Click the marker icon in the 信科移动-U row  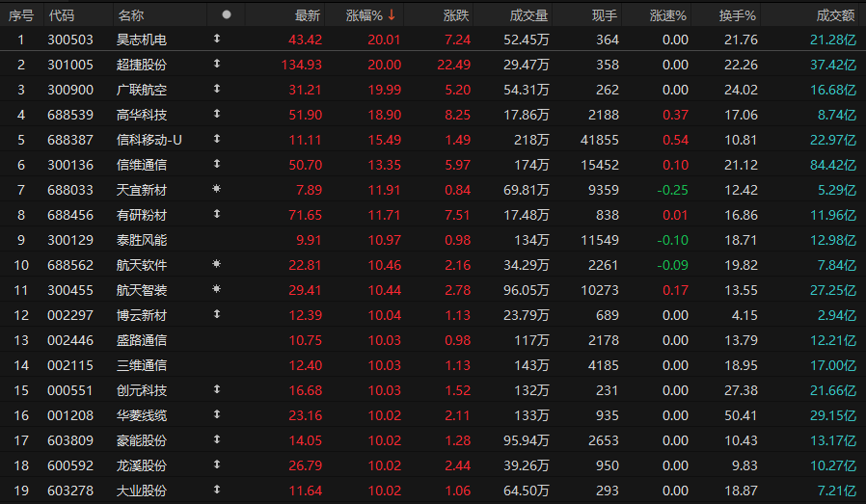pos(217,139)
